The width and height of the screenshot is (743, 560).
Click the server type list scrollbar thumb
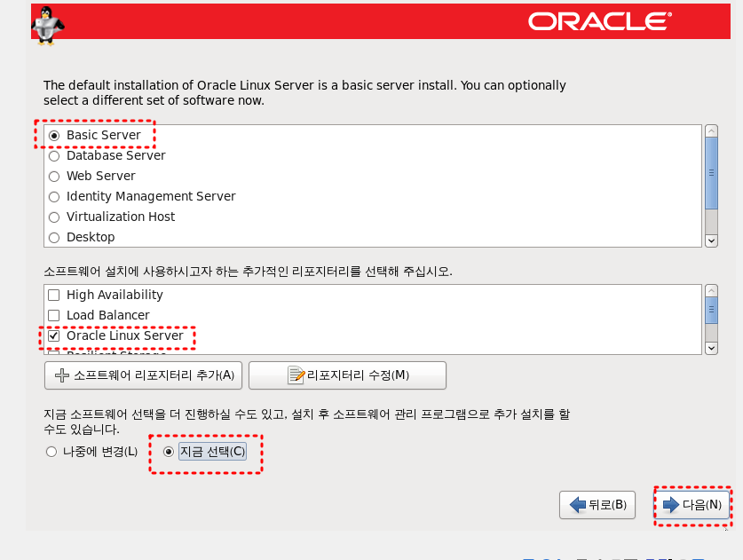coord(711,173)
